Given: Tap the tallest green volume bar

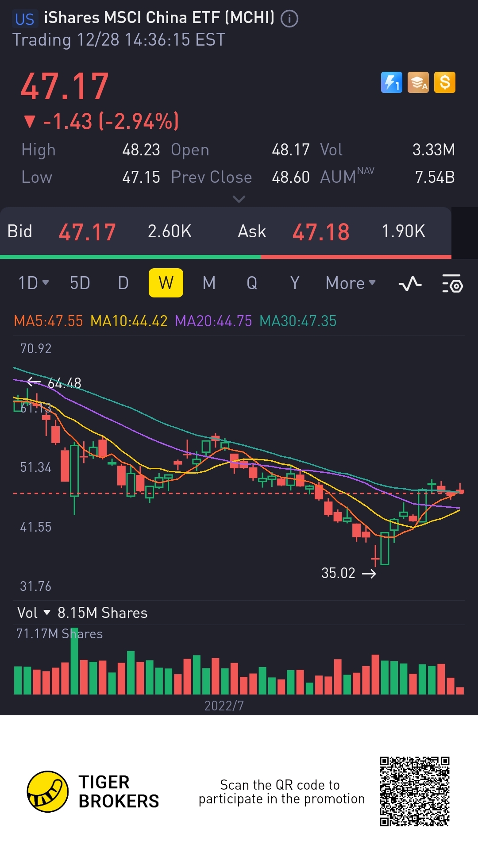Looking at the screenshot, I should tap(74, 661).
